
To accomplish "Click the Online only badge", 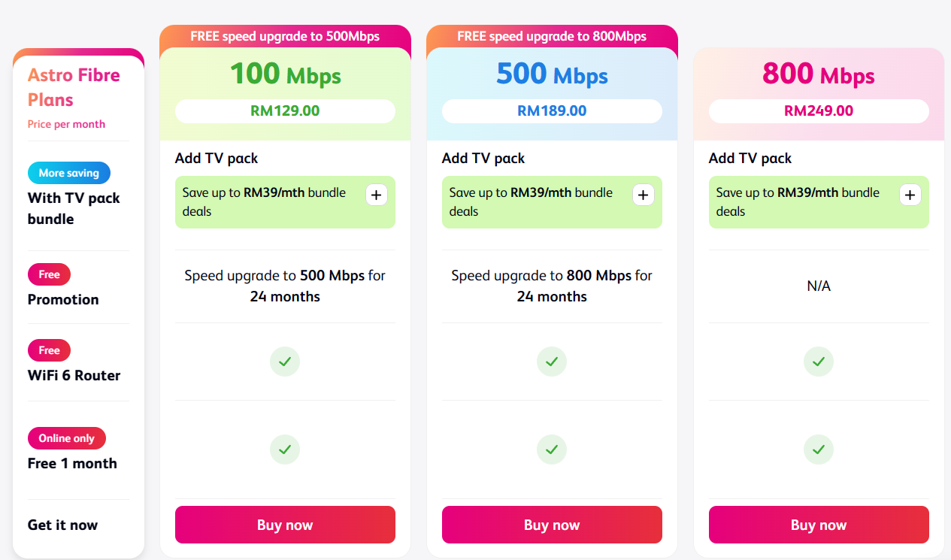I will (67, 438).
